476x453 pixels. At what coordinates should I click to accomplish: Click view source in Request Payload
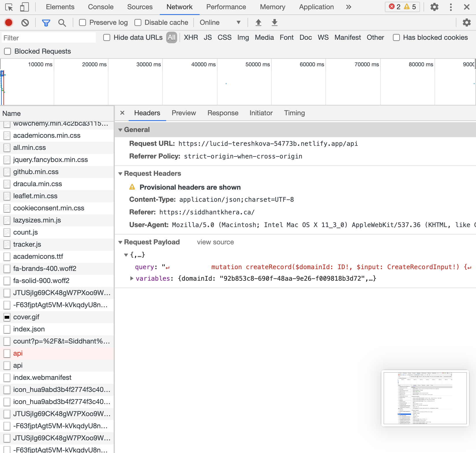[215, 242]
